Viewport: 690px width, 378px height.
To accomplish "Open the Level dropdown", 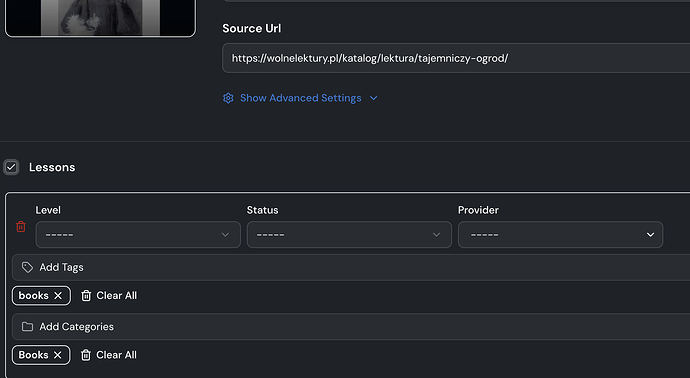I will click(138, 235).
